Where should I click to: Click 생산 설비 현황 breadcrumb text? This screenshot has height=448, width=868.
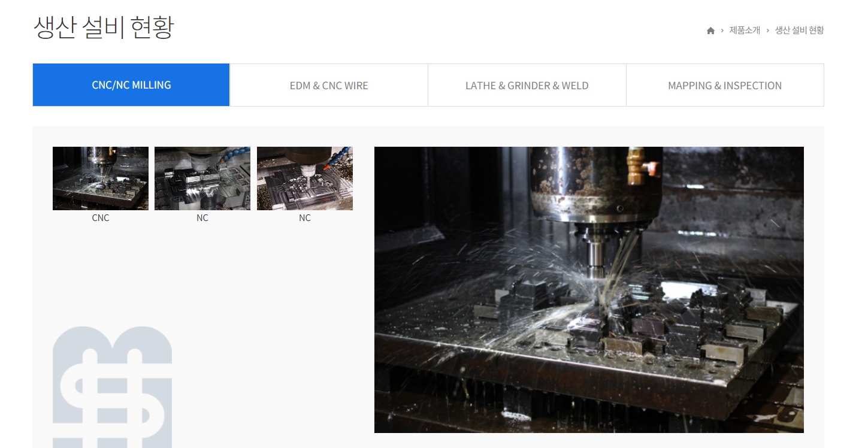(799, 30)
